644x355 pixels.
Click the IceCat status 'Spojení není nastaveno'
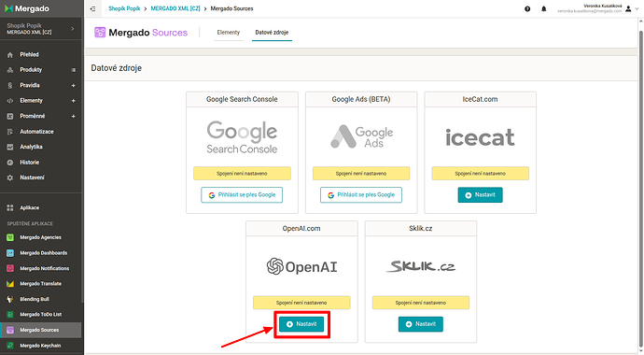click(480, 174)
